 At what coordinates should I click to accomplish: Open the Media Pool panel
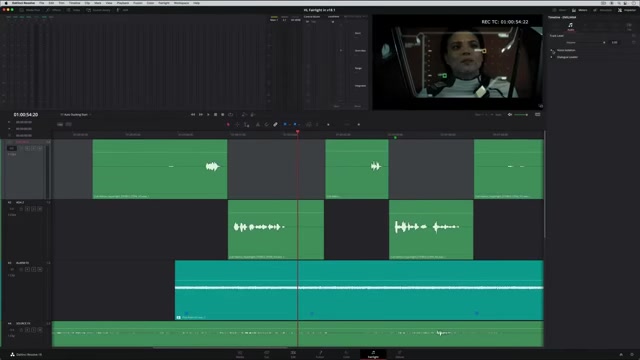pyautogui.click(x=30, y=10)
